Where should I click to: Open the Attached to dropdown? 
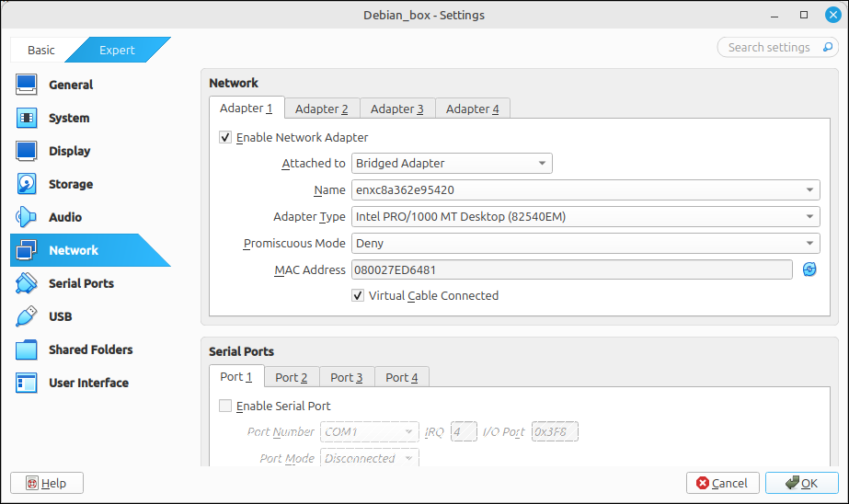[452, 163]
